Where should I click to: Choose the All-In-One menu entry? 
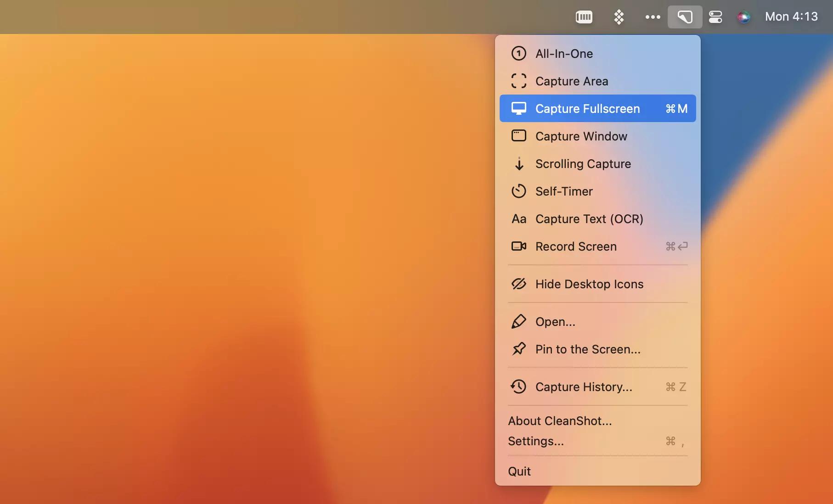click(x=598, y=54)
